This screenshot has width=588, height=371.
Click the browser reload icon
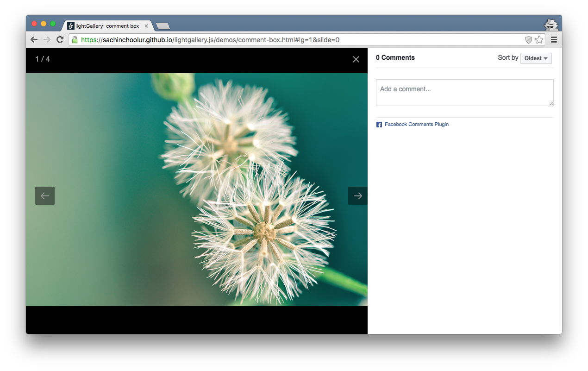(60, 39)
